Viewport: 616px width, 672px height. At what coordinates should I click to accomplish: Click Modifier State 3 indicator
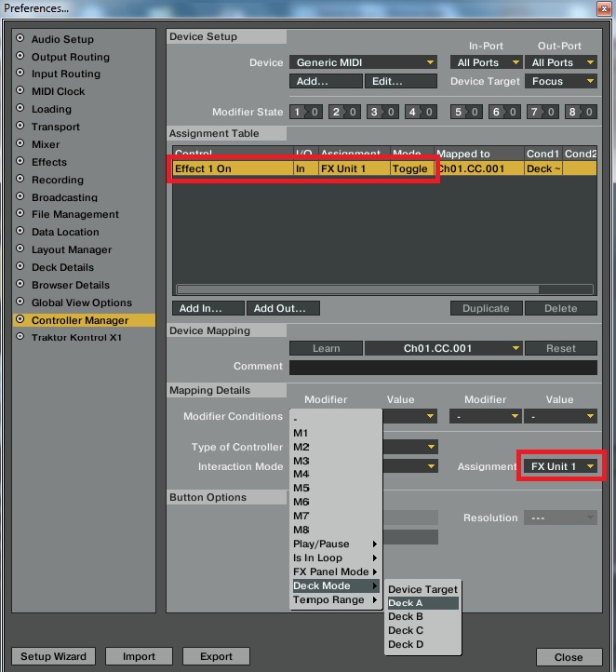pos(382,112)
